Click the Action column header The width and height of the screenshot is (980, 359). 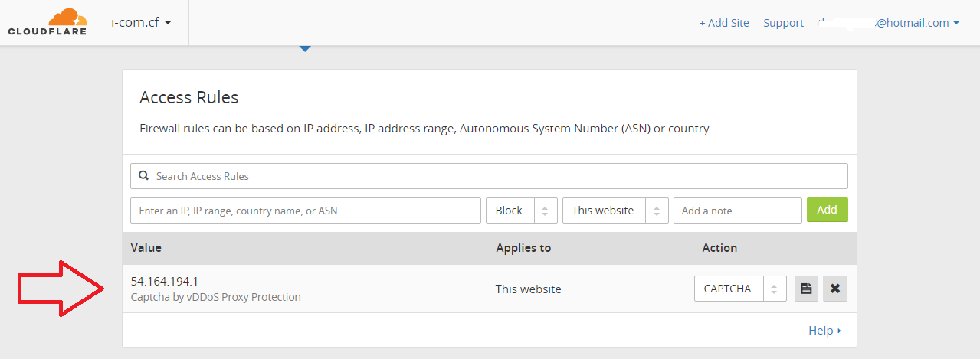click(719, 248)
